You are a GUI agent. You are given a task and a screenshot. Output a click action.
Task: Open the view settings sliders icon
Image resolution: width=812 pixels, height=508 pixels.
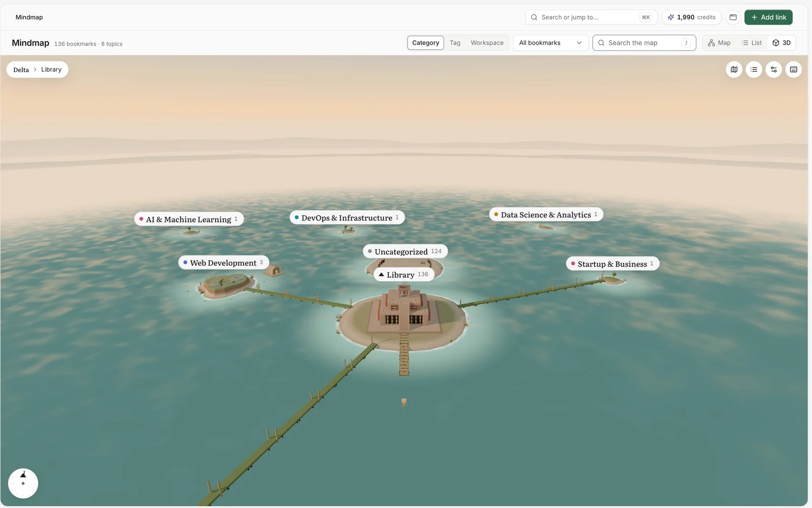773,70
